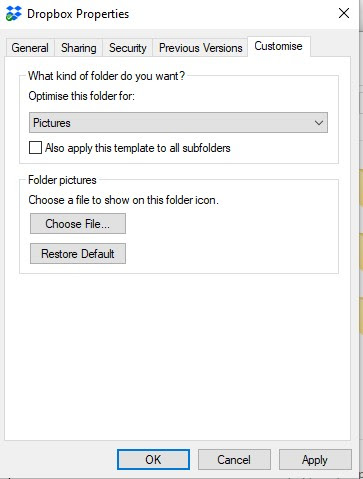Select the Previous Versions tab
Viewport: 363px width, 479px height.
[200, 48]
